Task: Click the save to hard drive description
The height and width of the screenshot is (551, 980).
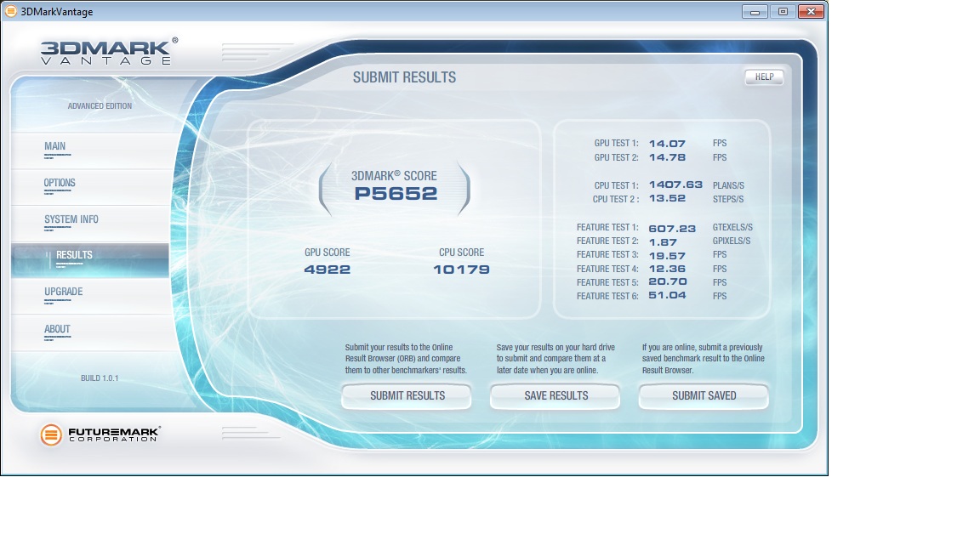Action: pos(556,359)
